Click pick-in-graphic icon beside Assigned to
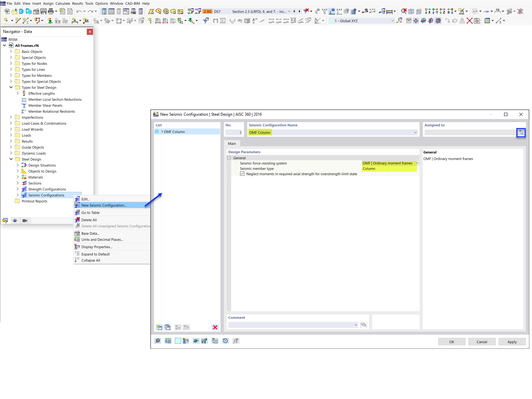 521,132
